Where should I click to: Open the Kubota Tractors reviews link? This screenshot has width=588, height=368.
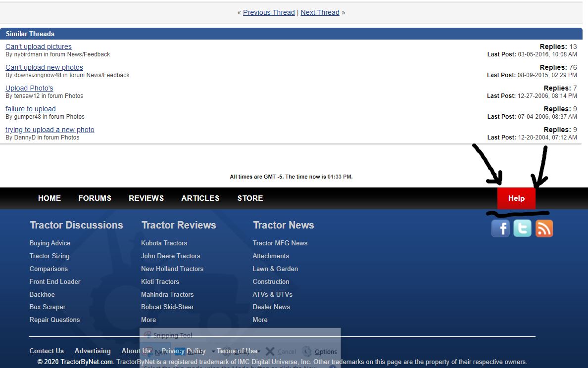(x=164, y=243)
